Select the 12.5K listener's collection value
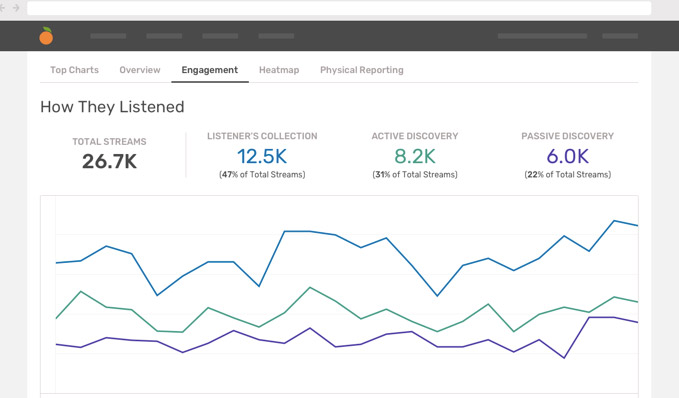Image resolution: width=679 pixels, height=398 pixels. pos(262,156)
